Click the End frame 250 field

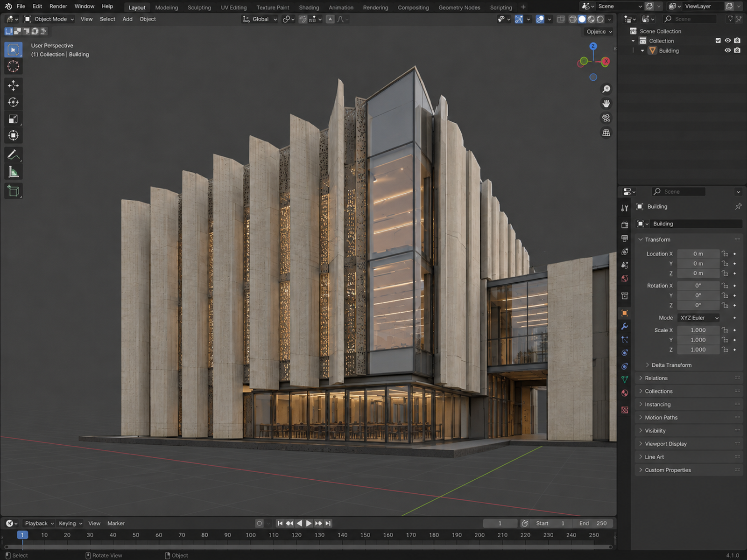click(593, 523)
